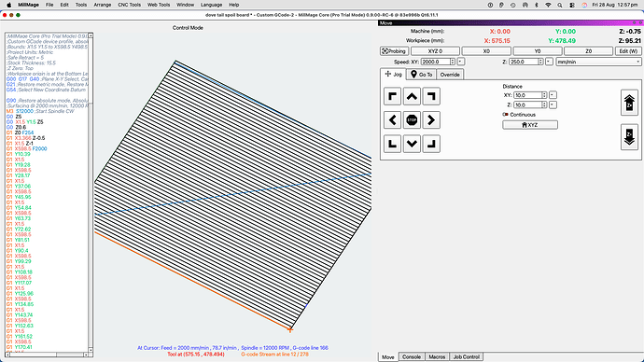Click the Distance XY value field

[527, 95]
